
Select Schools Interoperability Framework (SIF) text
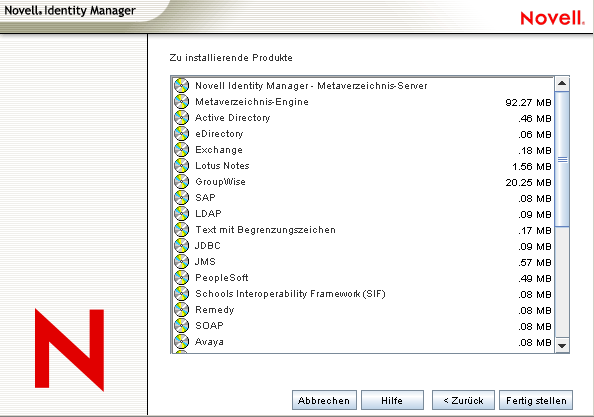coord(290,294)
